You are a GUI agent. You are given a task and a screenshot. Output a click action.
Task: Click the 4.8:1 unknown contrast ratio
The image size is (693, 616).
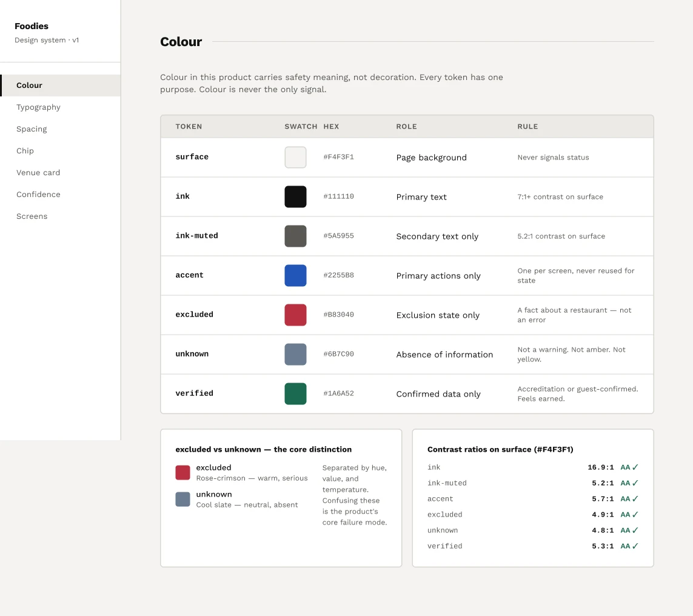603,531
